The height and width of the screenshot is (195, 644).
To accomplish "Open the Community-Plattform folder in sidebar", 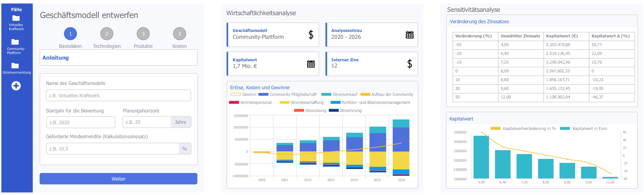I will 15,42.
